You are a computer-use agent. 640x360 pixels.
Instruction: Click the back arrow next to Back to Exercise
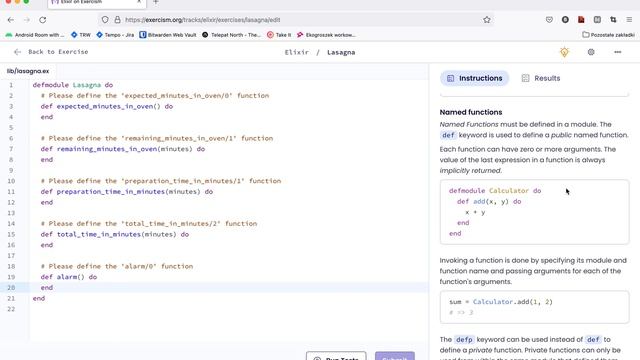[x=17, y=52]
